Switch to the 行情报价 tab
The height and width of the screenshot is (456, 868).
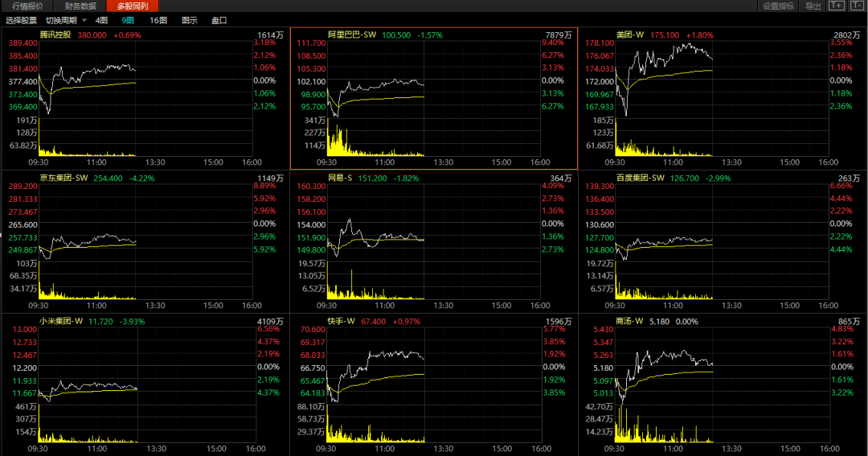click(x=27, y=6)
